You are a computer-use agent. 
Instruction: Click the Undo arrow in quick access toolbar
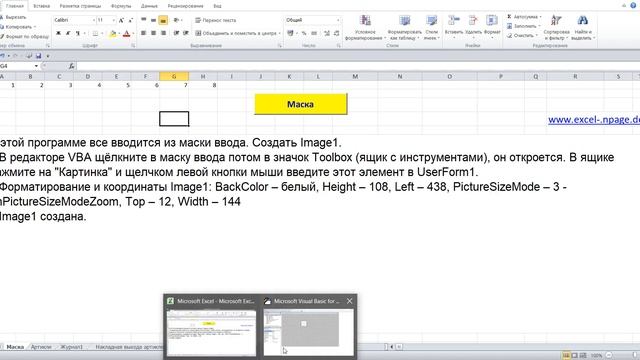(2, 56)
